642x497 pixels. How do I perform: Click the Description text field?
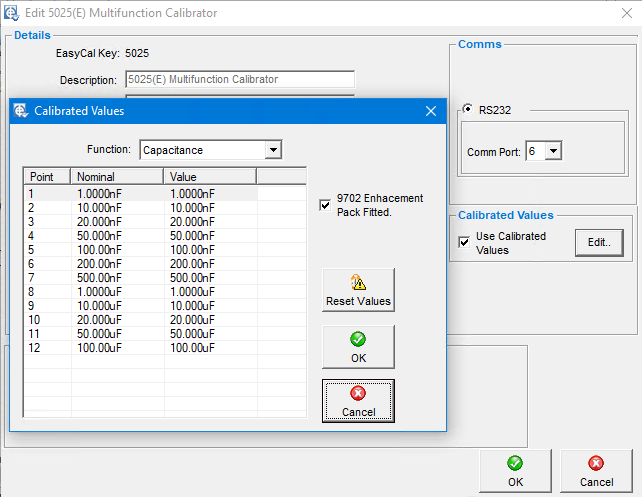237,79
